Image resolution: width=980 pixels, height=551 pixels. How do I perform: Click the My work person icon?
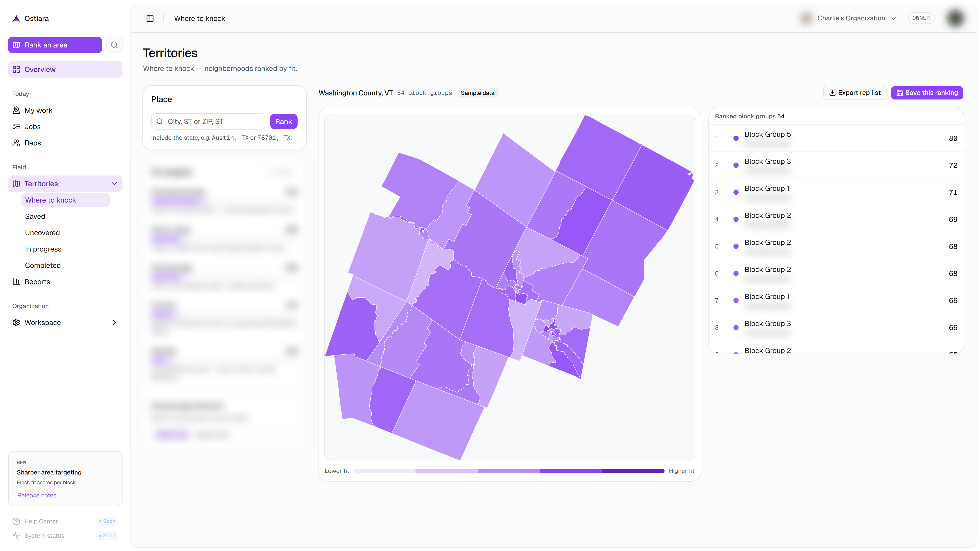coord(16,110)
